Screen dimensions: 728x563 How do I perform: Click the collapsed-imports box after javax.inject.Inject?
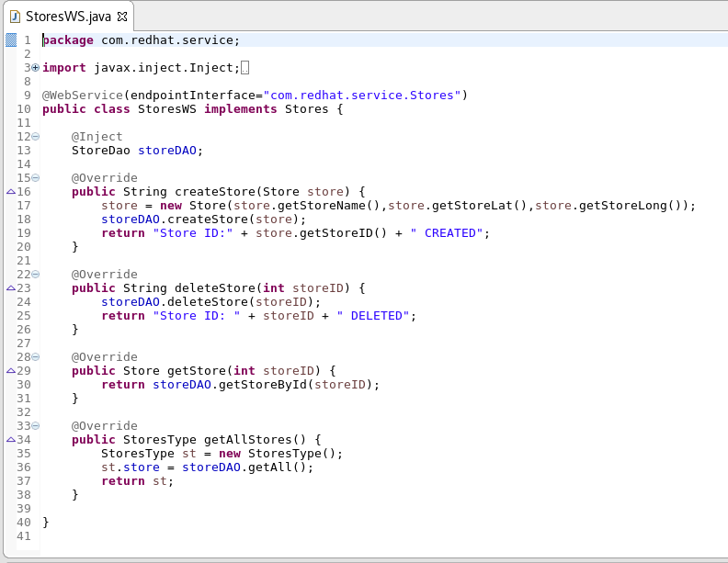tap(245, 68)
